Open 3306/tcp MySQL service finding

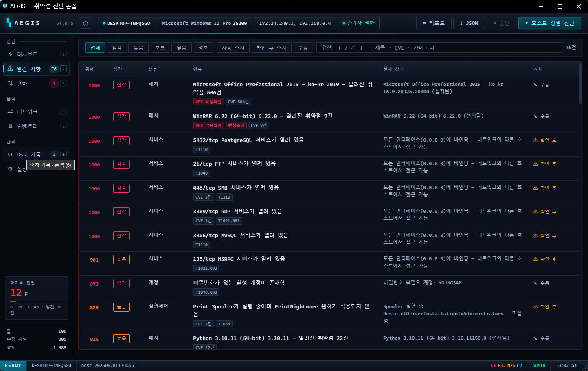[329, 240]
